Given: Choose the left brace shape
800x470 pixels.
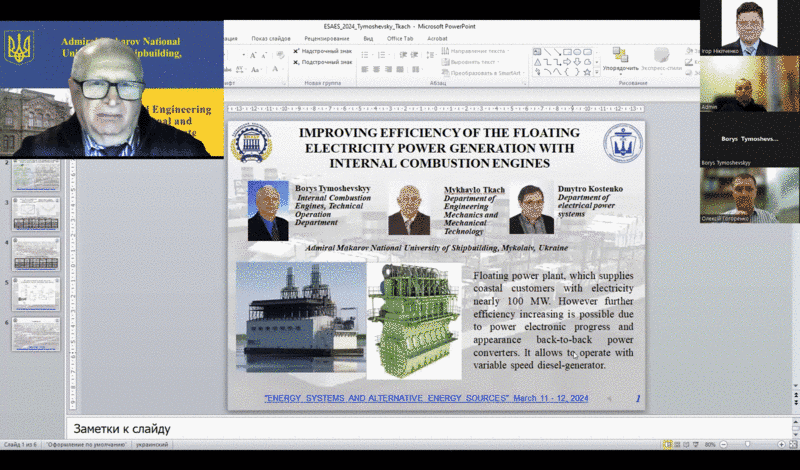Looking at the screenshot, I should [567, 72].
